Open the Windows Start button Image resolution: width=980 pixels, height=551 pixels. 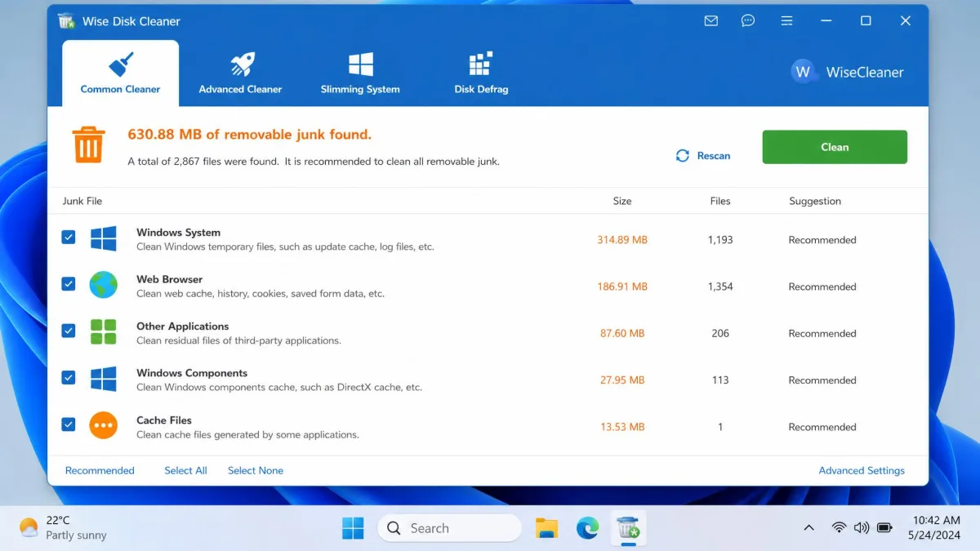pyautogui.click(x=353, y=528)
